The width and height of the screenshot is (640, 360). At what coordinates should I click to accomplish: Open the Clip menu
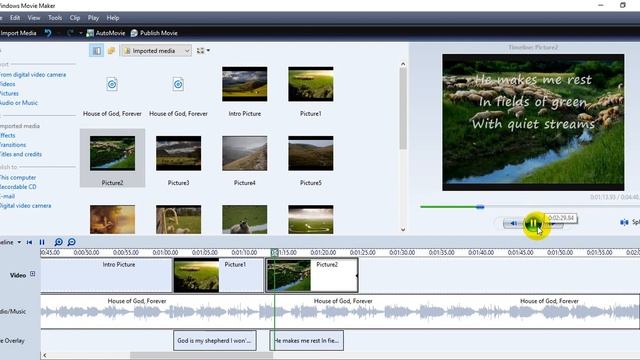pyautogui.click(x=75, y=18)
